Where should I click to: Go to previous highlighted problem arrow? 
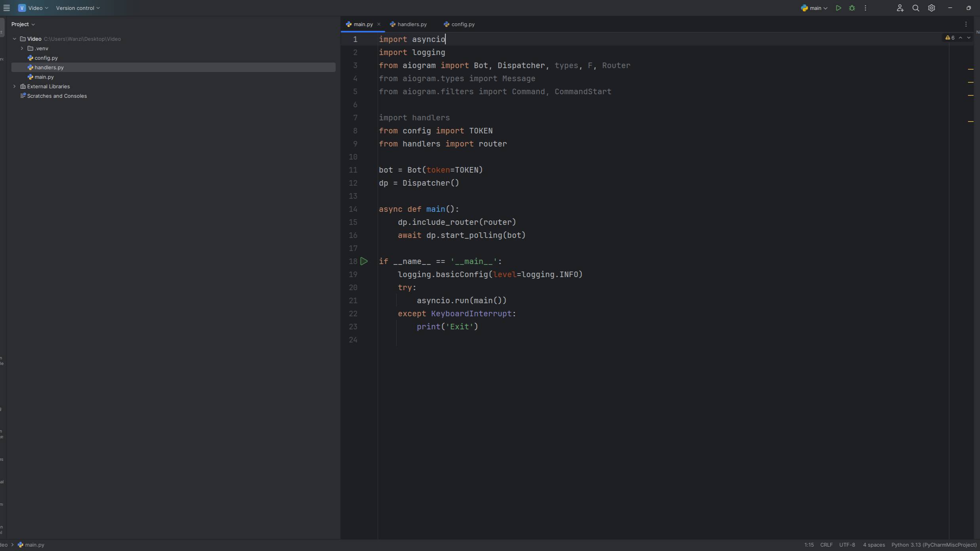[960, 38]
